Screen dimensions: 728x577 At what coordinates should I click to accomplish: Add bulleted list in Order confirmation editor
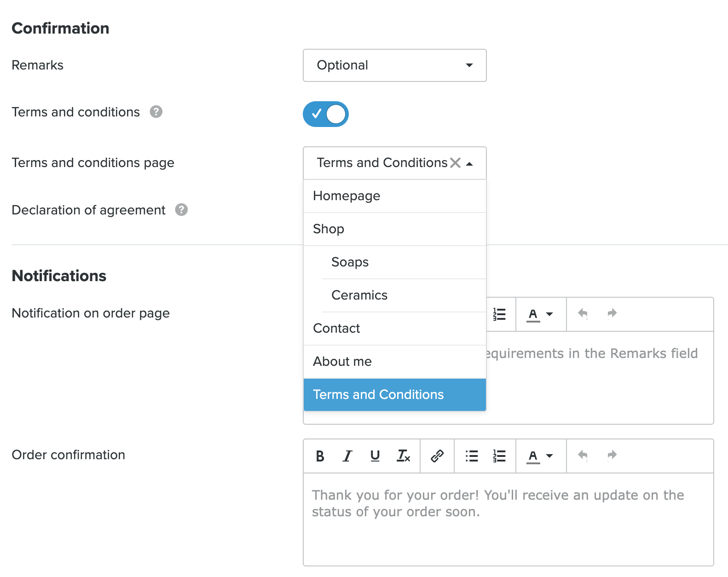(472, 456)
